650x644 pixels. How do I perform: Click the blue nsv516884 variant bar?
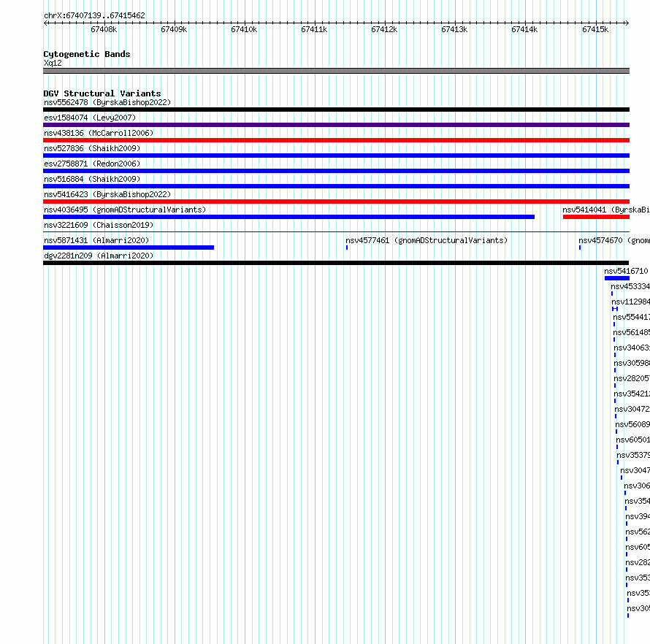point(336,186)
